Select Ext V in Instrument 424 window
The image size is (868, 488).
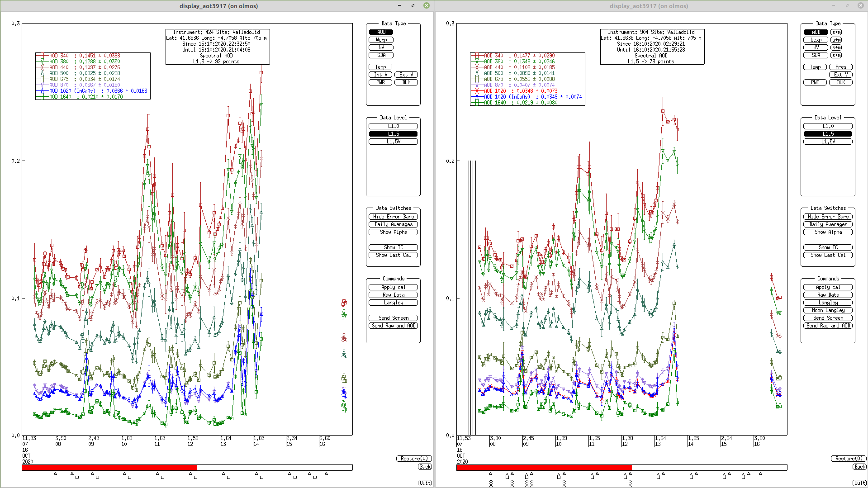pyautogui.click(x=406, y=75)
